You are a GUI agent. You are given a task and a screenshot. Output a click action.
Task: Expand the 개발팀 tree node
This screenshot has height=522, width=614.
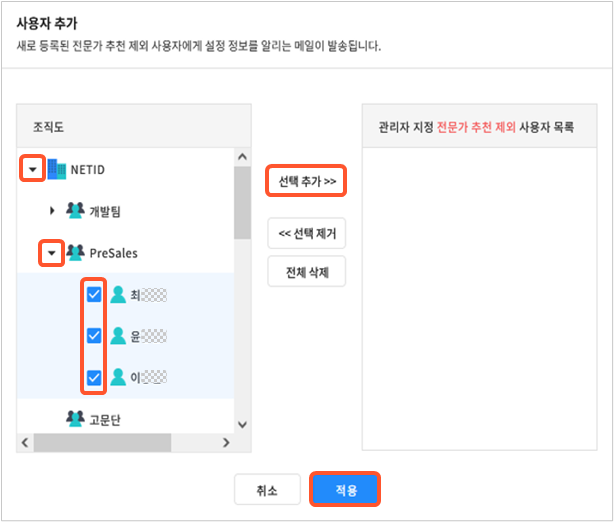pyautogui.click(x=53, y=211)
